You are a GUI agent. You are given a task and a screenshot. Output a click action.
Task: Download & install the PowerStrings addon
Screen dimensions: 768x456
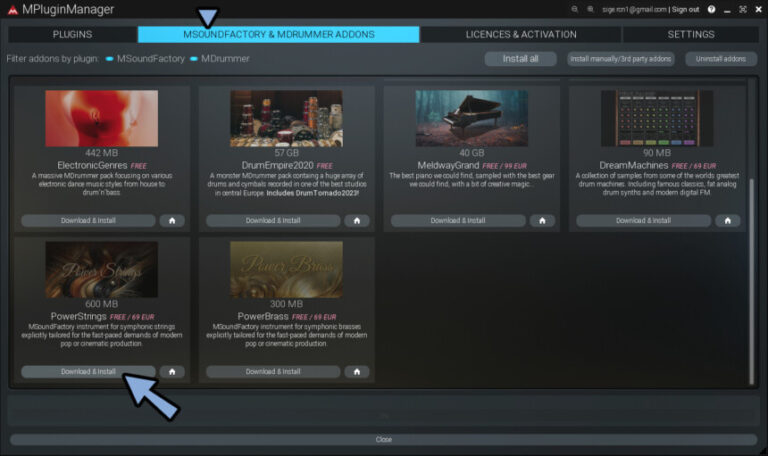(88, 371)
